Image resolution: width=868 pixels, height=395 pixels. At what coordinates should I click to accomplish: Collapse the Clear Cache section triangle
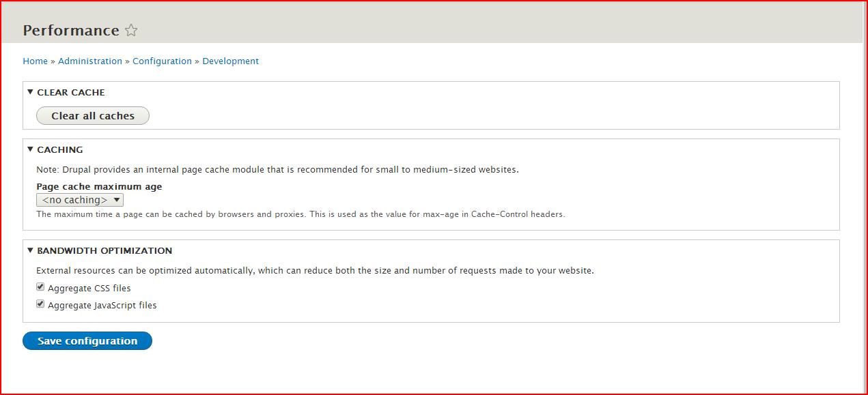click(x=30, y=91)
